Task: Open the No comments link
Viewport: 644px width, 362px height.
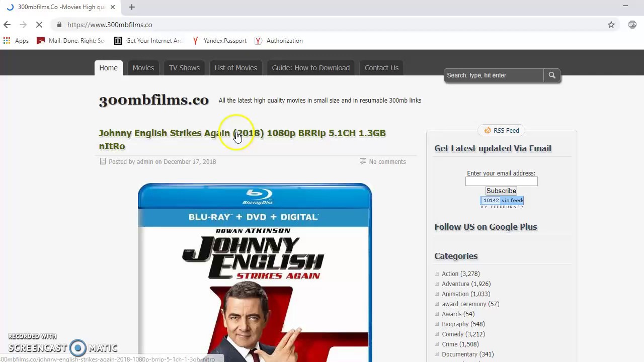Action: (x=387, y=161)
